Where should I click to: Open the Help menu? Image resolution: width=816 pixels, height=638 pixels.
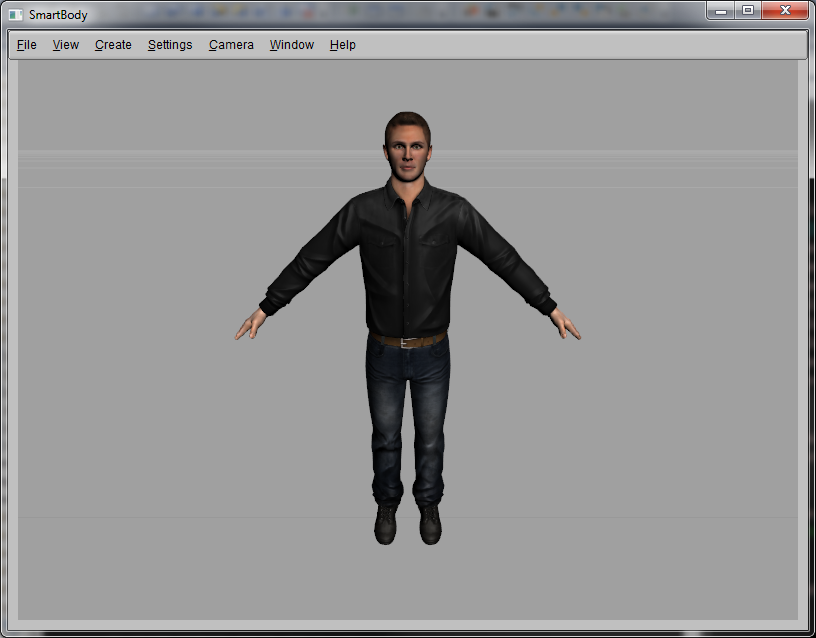click(342, 45)
